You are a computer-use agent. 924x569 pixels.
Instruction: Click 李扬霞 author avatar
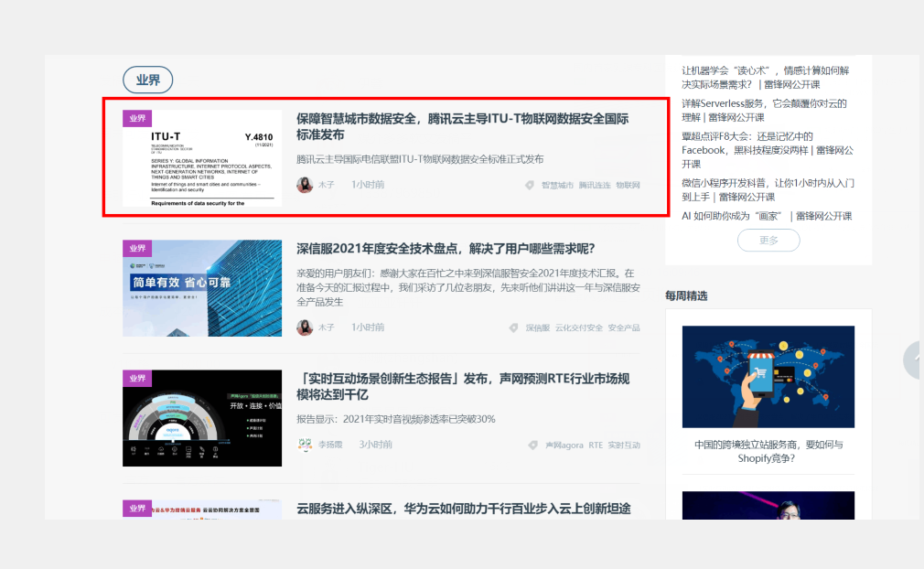coord(305,445)
